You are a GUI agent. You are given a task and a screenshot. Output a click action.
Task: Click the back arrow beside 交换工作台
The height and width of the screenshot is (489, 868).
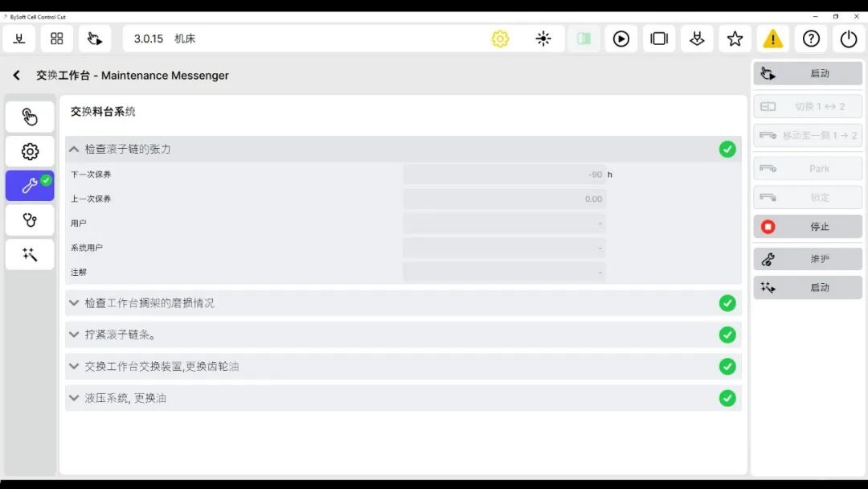[16, 75]
